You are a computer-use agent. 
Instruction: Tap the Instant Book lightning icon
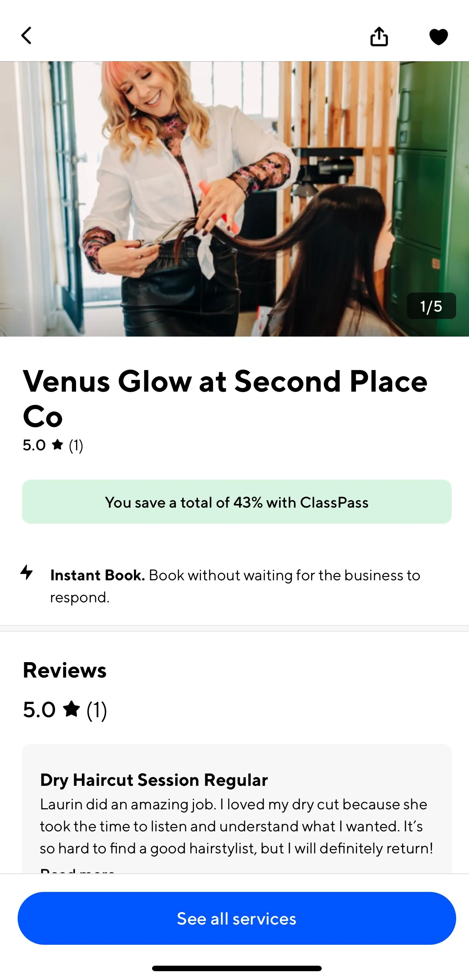[x=27, y=572]
